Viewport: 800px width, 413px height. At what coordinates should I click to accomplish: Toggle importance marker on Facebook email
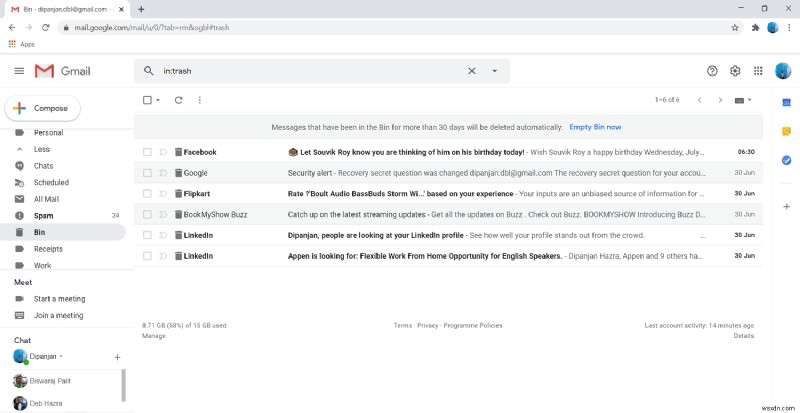(x=163, y=152)
